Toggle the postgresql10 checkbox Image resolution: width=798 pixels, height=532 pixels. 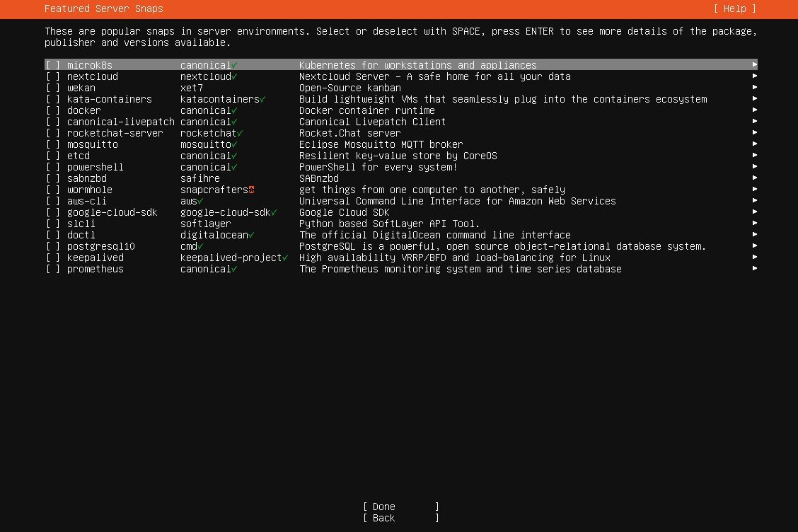(x=53, y=246)
